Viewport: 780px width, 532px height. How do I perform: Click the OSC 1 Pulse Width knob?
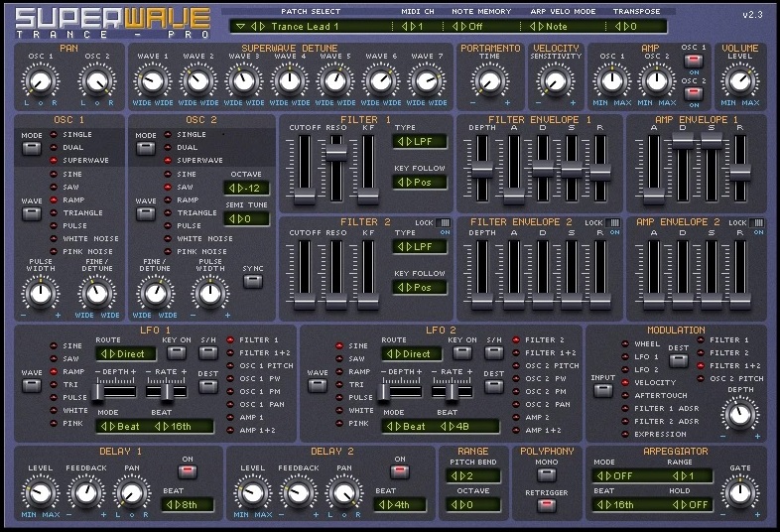41,294
